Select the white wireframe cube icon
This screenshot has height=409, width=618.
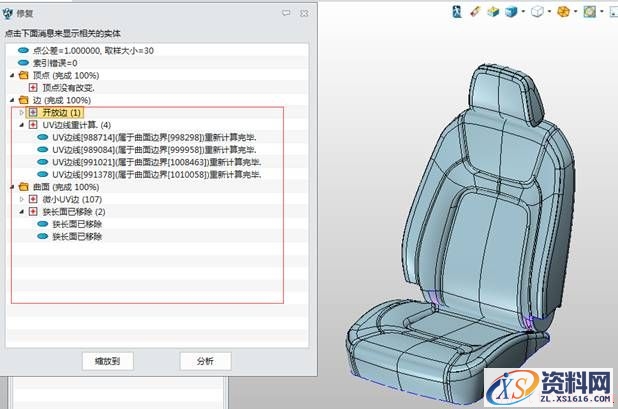pyautogui.click(x=537, y=12)
